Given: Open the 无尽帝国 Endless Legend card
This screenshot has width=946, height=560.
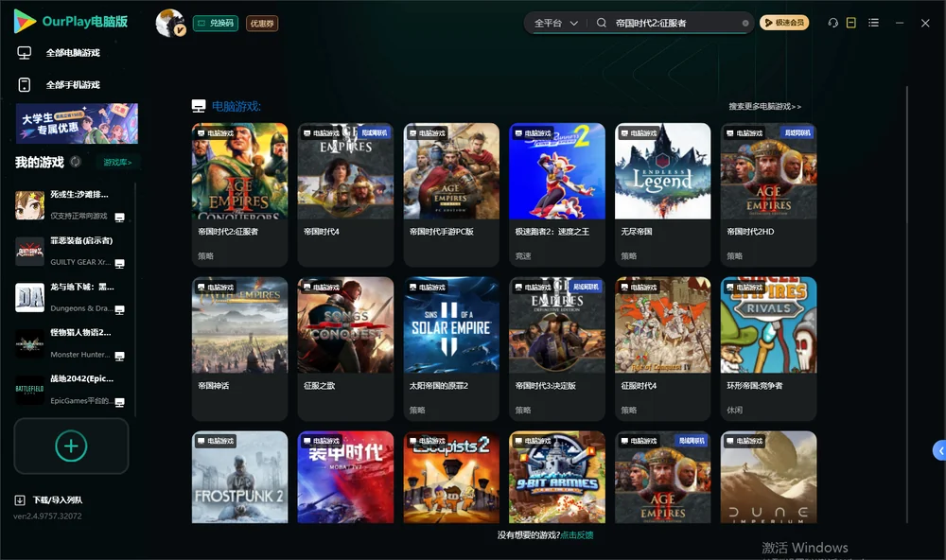Looking at the screenshot, I should click(662, 194).
